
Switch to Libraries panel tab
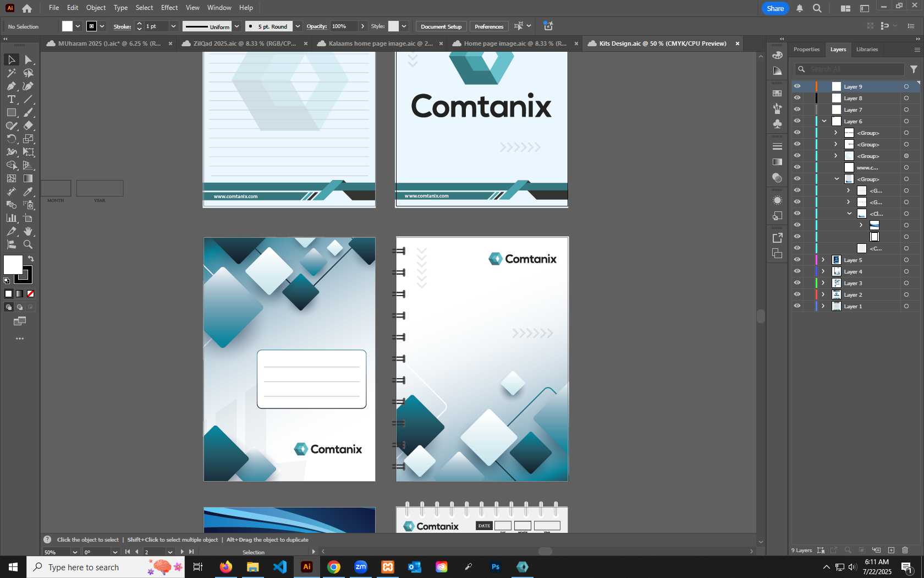pyautogui.click(x=867, y=50)
